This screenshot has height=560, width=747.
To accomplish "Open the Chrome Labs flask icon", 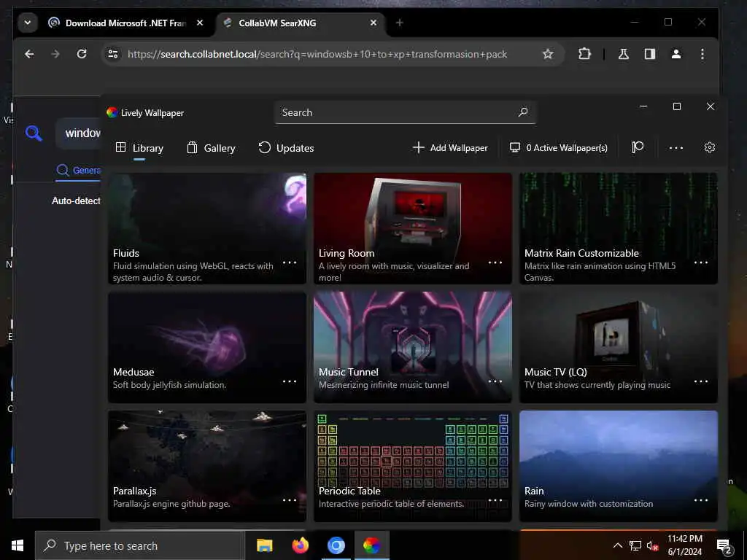I will pos(623,54).
